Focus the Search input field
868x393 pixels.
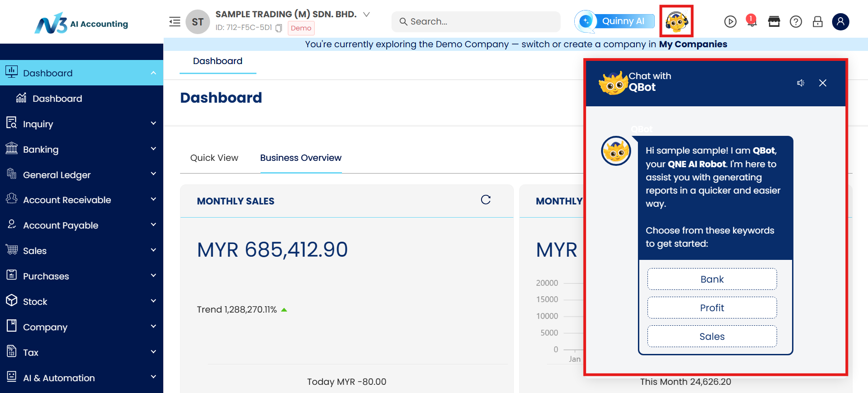click(x=476, y=21)
